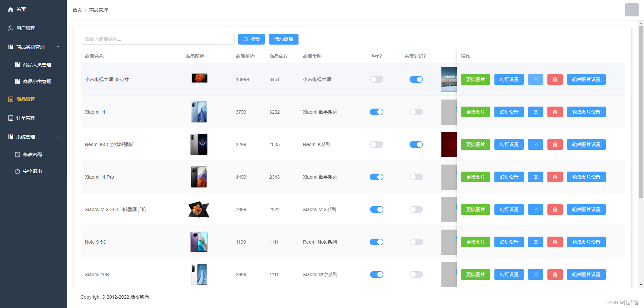Focus the product name search field
644x308 pixels.
pyautogui.click(x=158, y=39)
